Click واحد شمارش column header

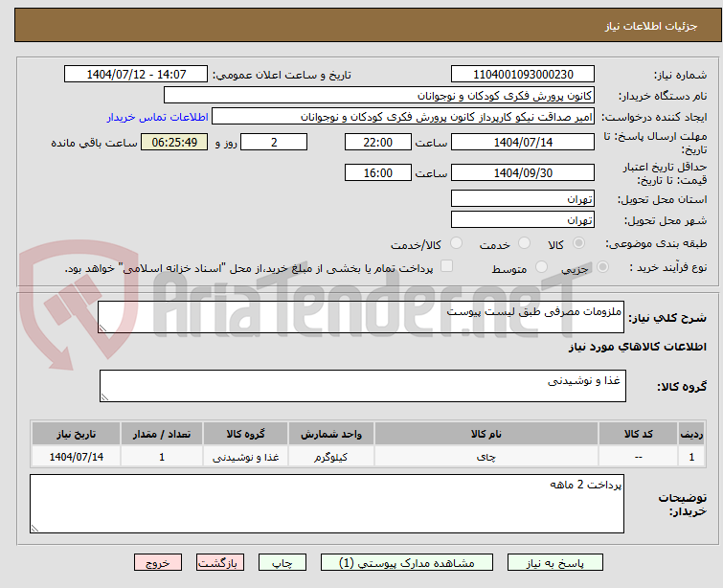331,434
